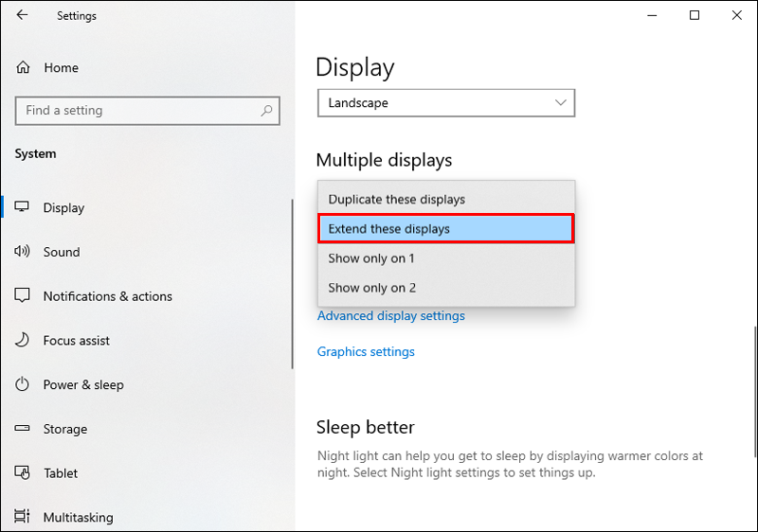Open Home via the house icon
This screenshot has width=758, height=532.
(x=23, y=67)
